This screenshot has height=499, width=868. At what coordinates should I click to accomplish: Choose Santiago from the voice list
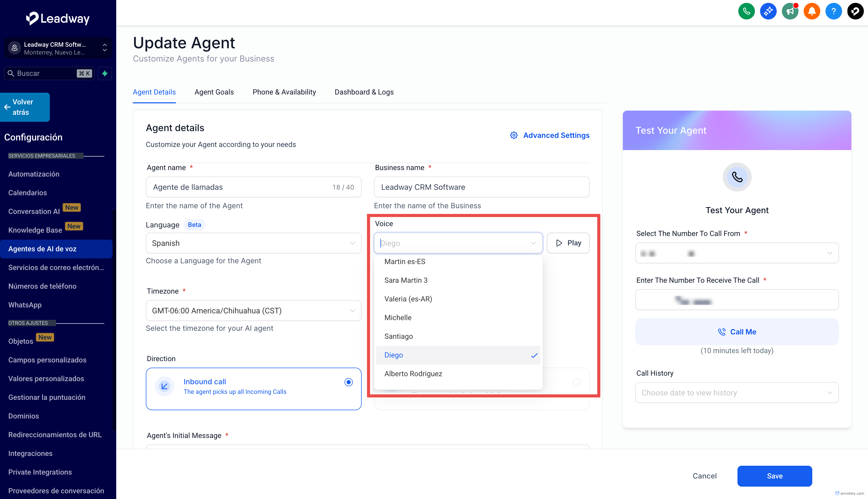click(x=398, y=336)
